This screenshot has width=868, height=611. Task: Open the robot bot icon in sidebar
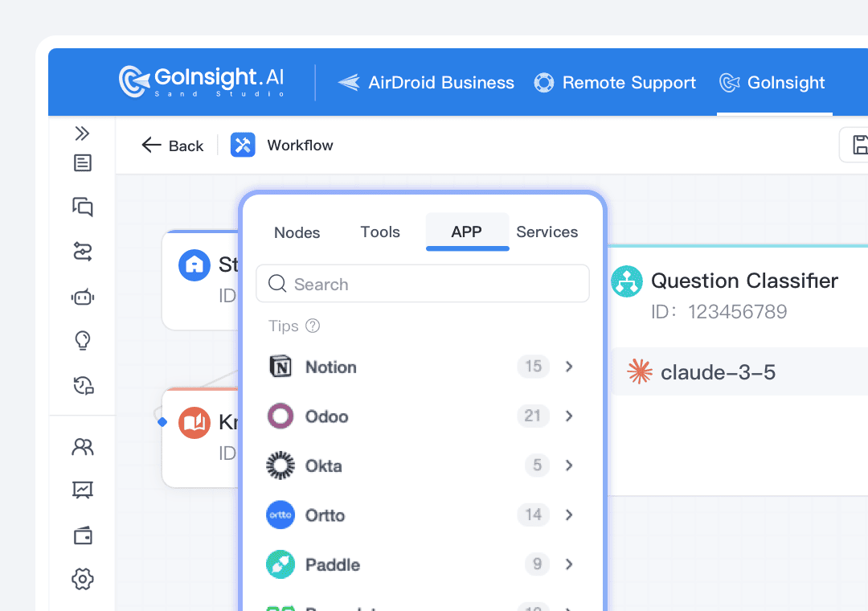[x=82, y=297]
